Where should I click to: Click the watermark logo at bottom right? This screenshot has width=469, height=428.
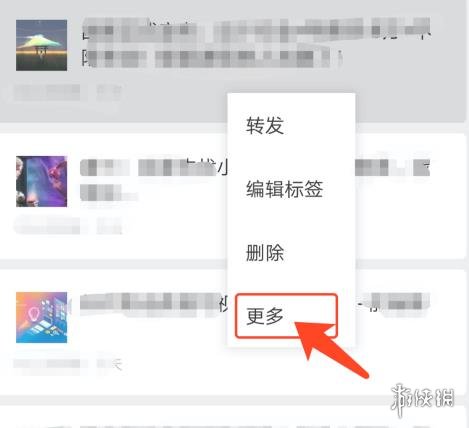422,400
